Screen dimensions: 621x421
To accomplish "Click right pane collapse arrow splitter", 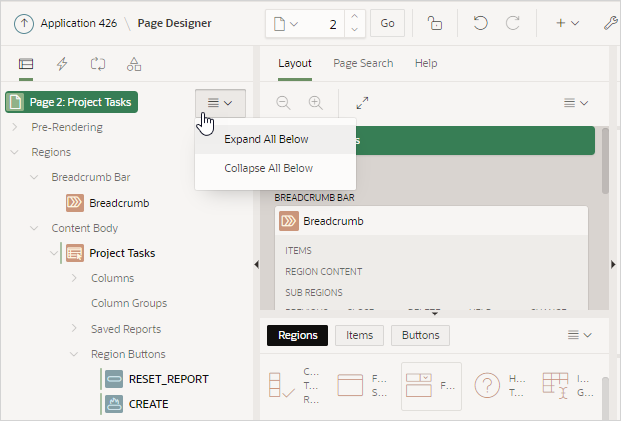I will (x=613, y=264).
